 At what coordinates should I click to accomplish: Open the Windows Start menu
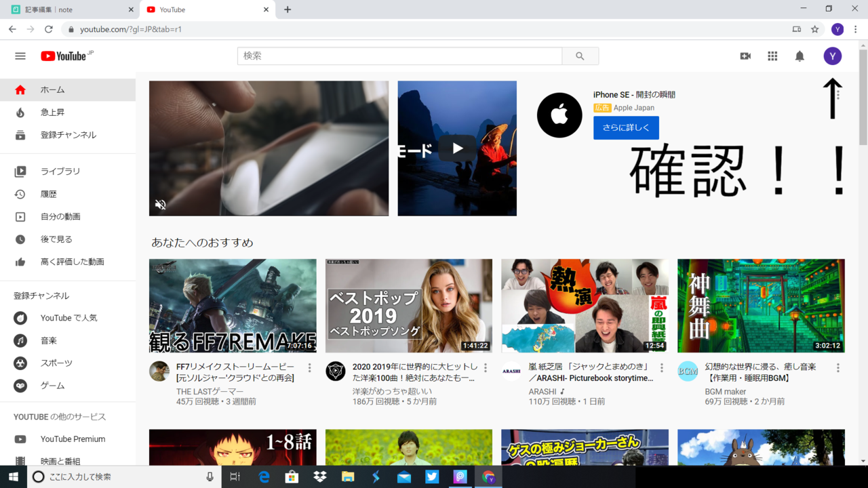coord(14,477)
